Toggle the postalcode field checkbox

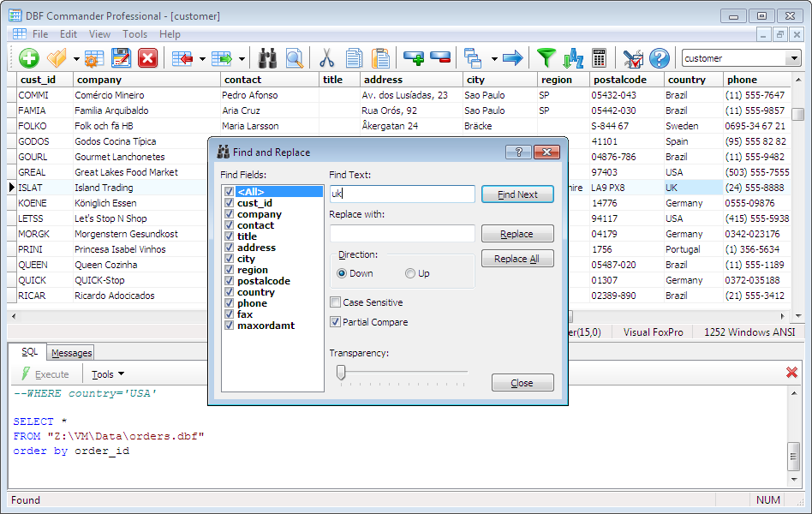(229, 281)
